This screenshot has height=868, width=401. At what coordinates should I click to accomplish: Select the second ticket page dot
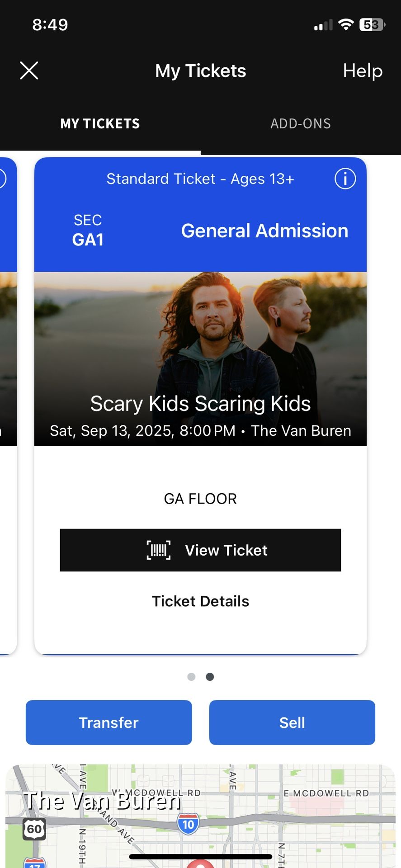click(210, 677)
